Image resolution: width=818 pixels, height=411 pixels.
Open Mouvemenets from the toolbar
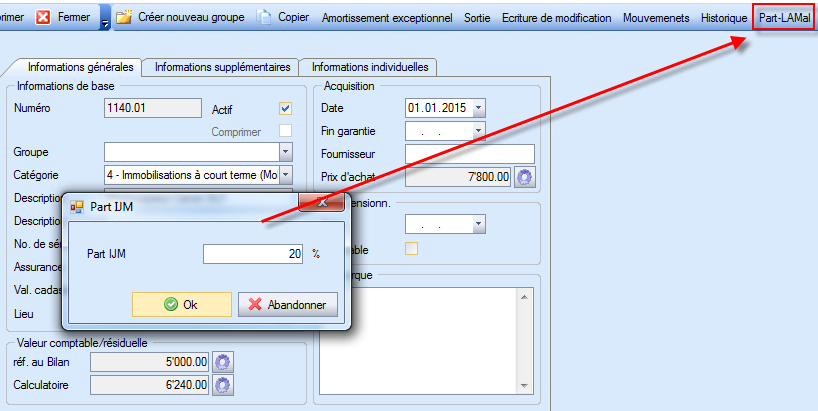point(656,18)
